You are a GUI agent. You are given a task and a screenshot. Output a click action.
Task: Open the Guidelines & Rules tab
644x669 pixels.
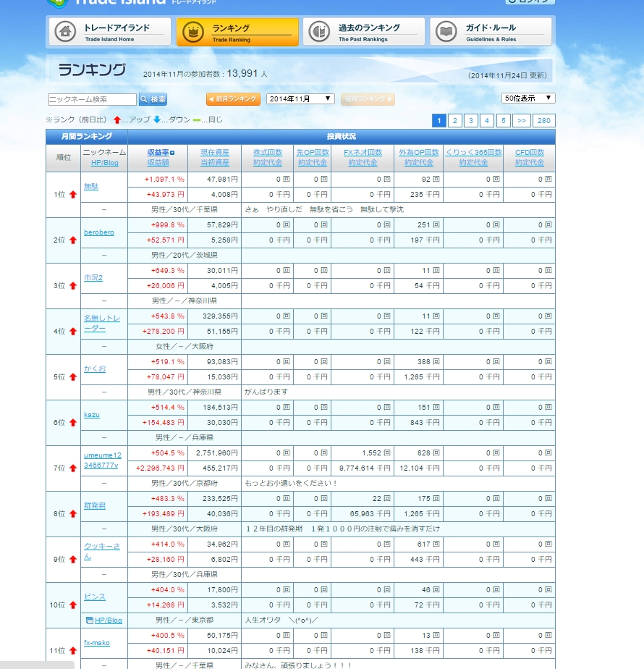pos(491,32)
